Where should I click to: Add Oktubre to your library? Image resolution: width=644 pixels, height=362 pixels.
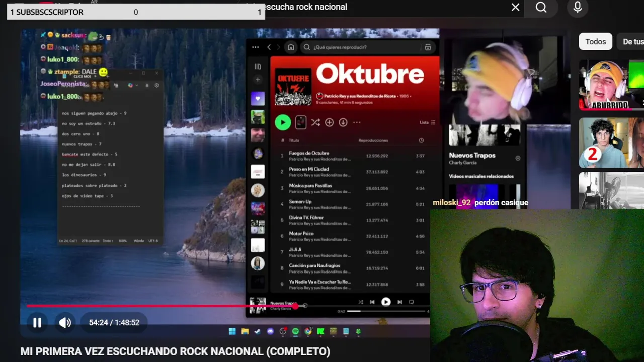[329, 122]
